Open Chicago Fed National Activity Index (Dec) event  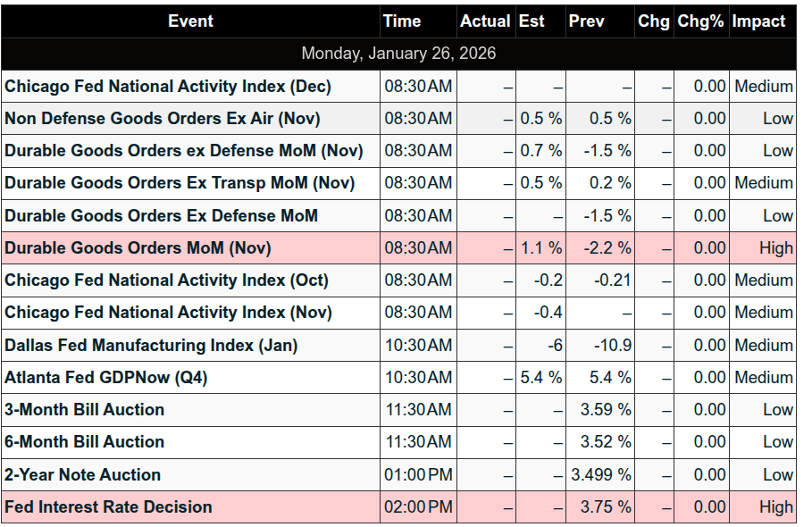168,87
